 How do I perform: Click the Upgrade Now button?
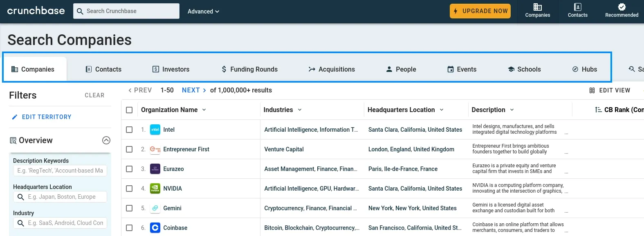[x=480, y=11]
